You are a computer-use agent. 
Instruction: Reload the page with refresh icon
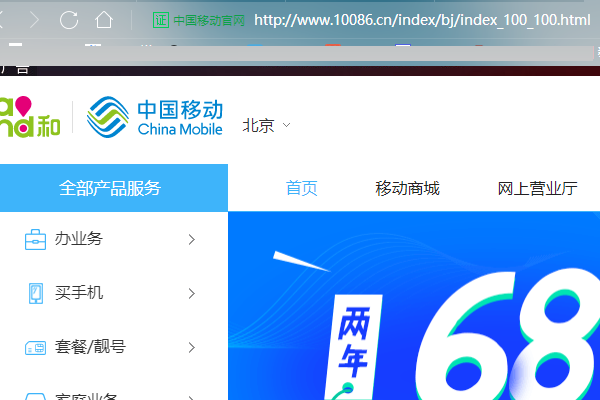click(69, 20)
